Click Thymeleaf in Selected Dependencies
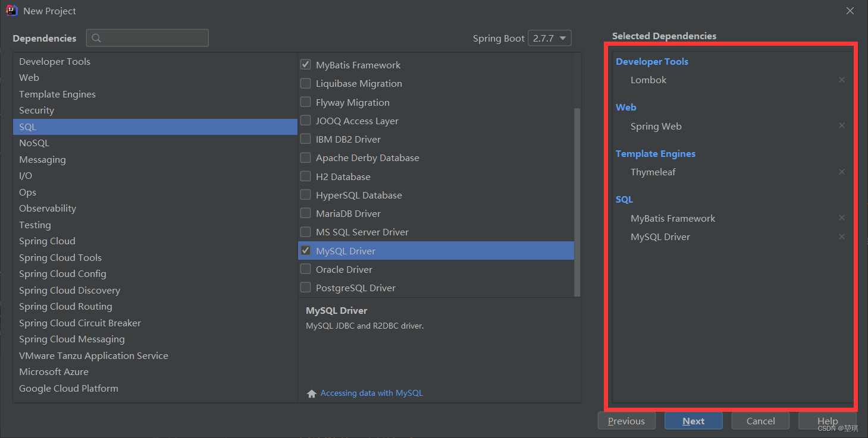This screenshot has height=438, width=868. 653,172
